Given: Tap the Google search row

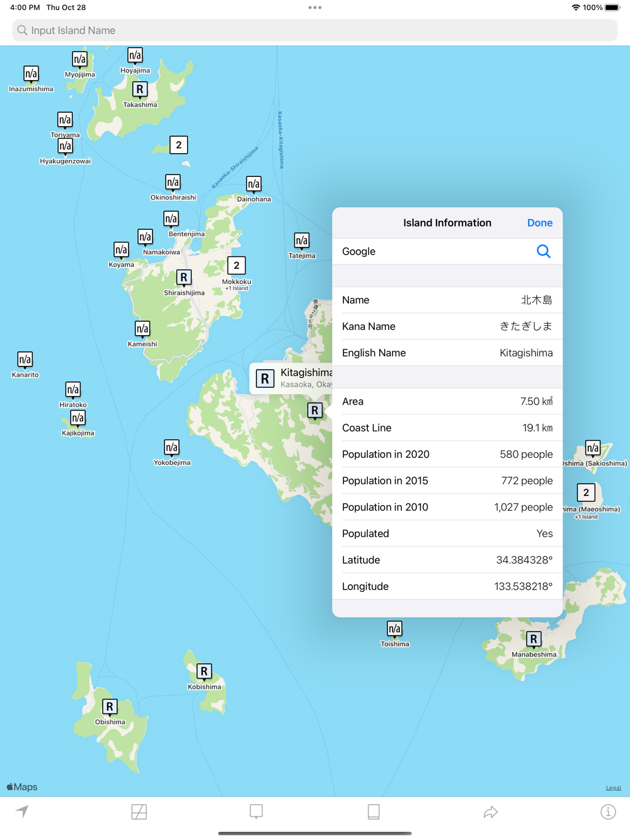Looking at the screenshot, I should pos(447,251).
